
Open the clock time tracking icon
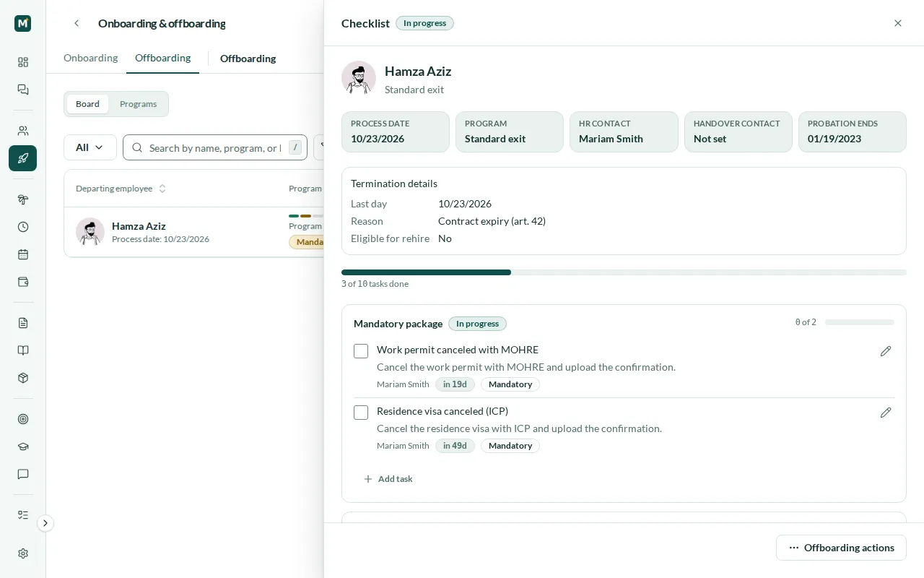(23, 227)
